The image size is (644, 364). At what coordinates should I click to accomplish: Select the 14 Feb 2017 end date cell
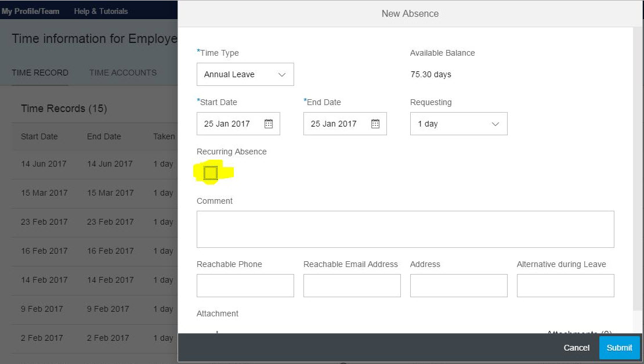tap(110, 280)
